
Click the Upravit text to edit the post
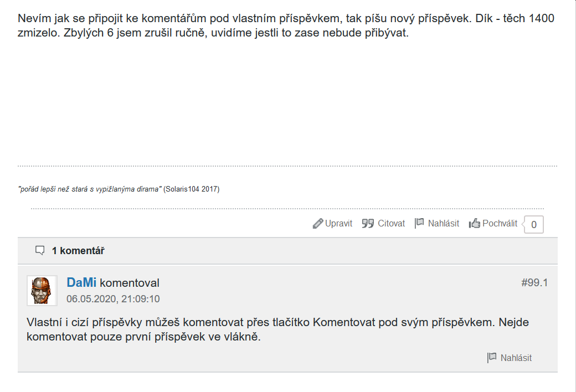338,224
